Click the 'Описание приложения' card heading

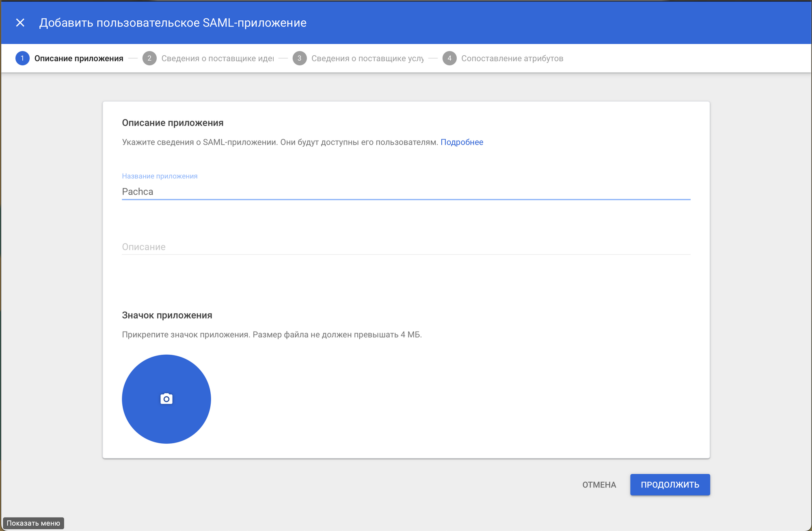pos(173,123)
